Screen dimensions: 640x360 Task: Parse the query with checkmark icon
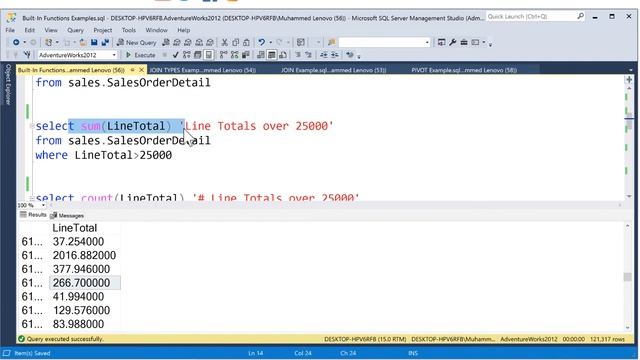(176, 55)
